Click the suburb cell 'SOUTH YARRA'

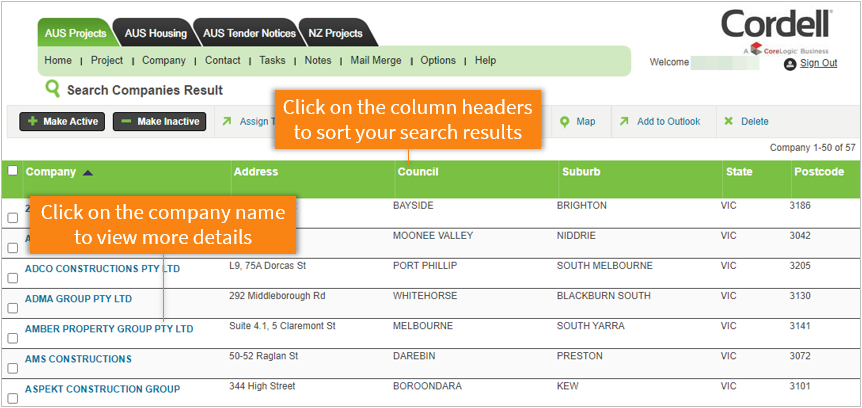(x=591, y=326)
